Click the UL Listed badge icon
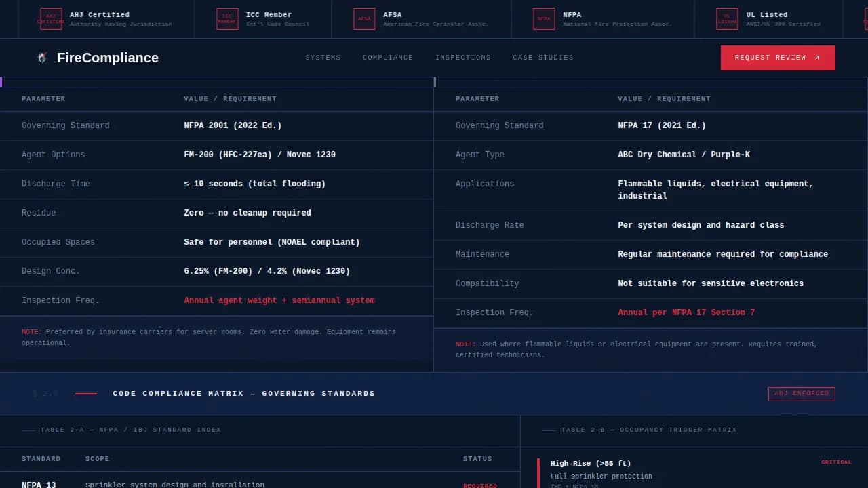Image resolution: width=868 pixels, height=488 pixels. 727,19
